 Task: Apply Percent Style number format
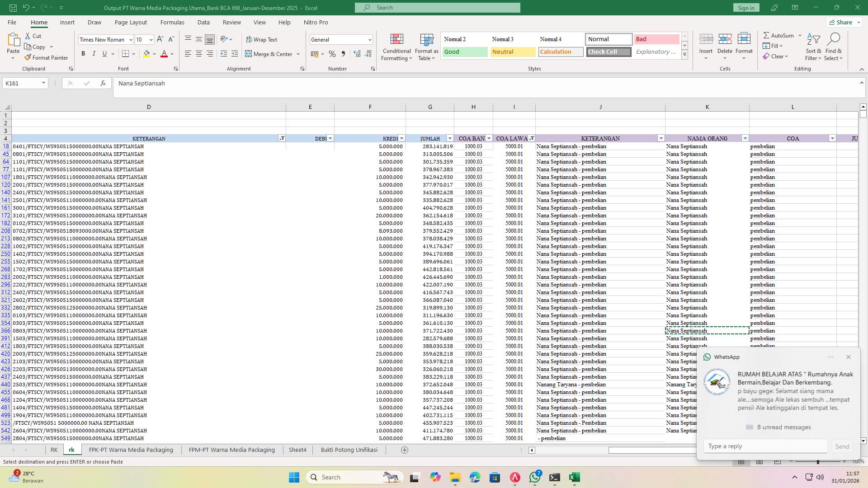[x=332, y=54]
